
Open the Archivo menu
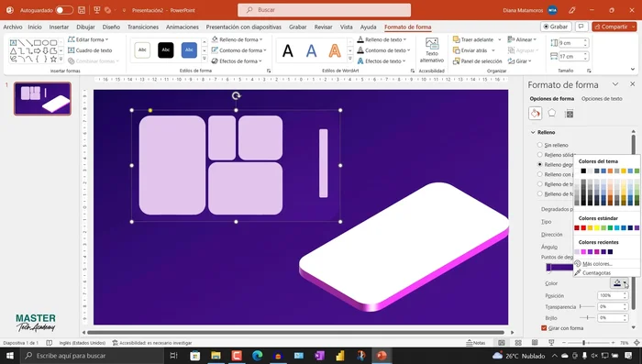tap(13, 27)
